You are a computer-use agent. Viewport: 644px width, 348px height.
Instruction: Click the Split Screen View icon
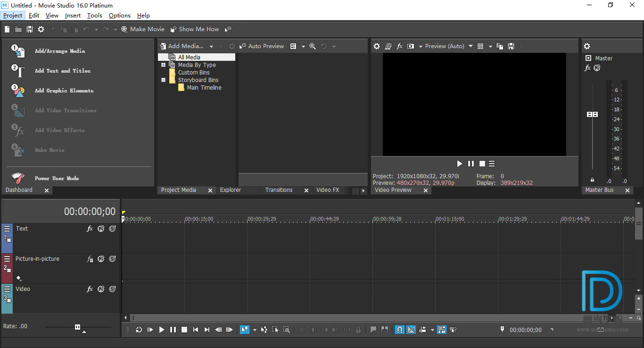411,46
